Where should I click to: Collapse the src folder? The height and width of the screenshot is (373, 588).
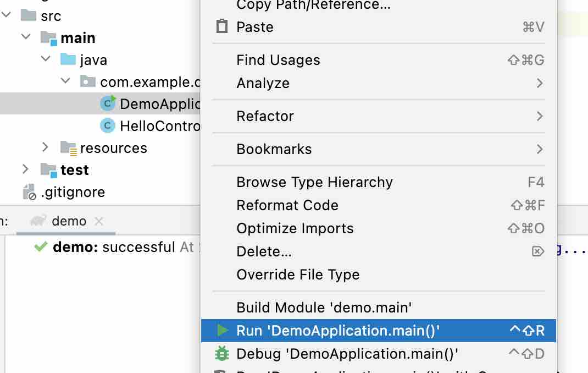coord(6,15)
